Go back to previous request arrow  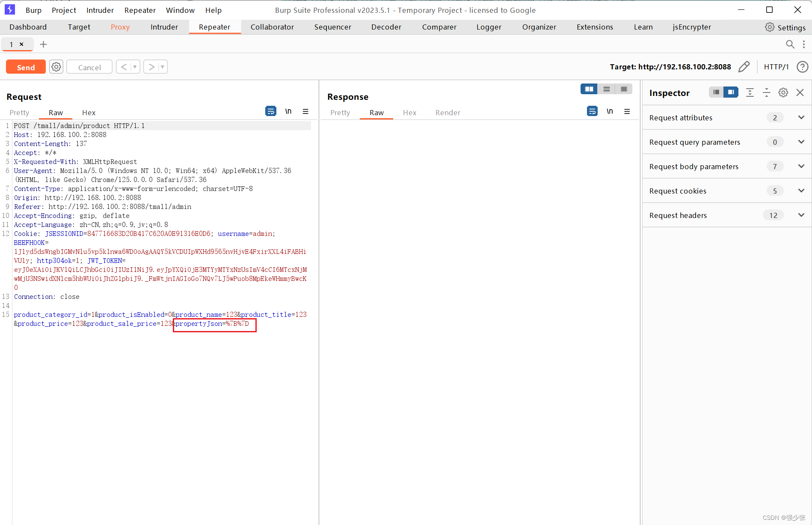(124, 67)
